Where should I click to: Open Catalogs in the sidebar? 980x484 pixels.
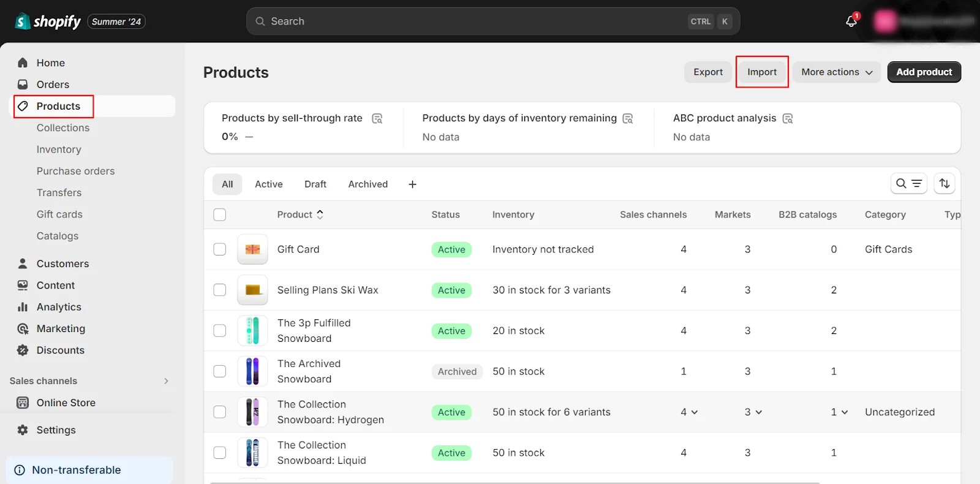[58, 236]
